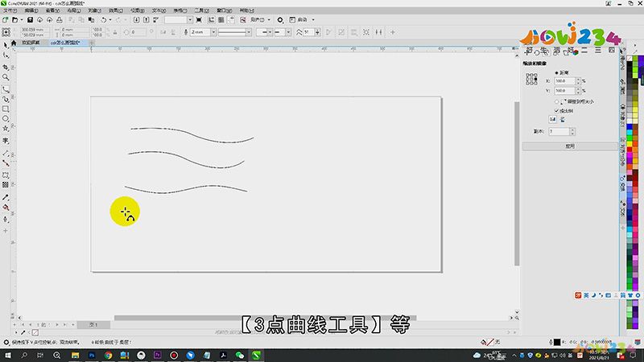Image resolution: width=644 pixels, height=362 pixels.
Task: Select the scale to frame size radio
Action: click(556, 101)
